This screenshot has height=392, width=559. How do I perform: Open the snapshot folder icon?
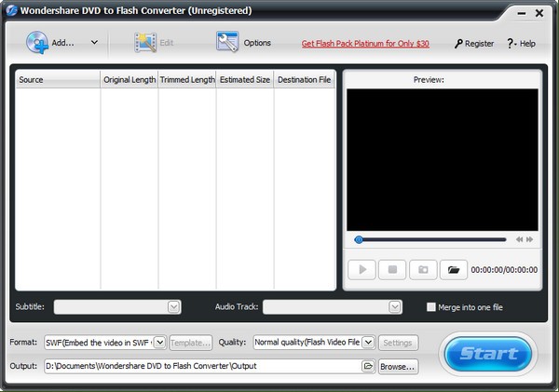(454, 270)
